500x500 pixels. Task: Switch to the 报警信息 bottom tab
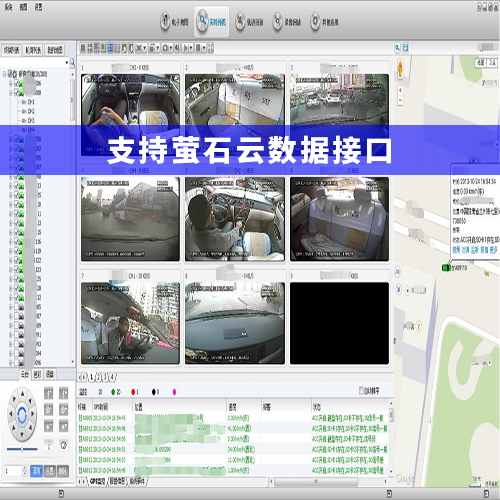117,481
